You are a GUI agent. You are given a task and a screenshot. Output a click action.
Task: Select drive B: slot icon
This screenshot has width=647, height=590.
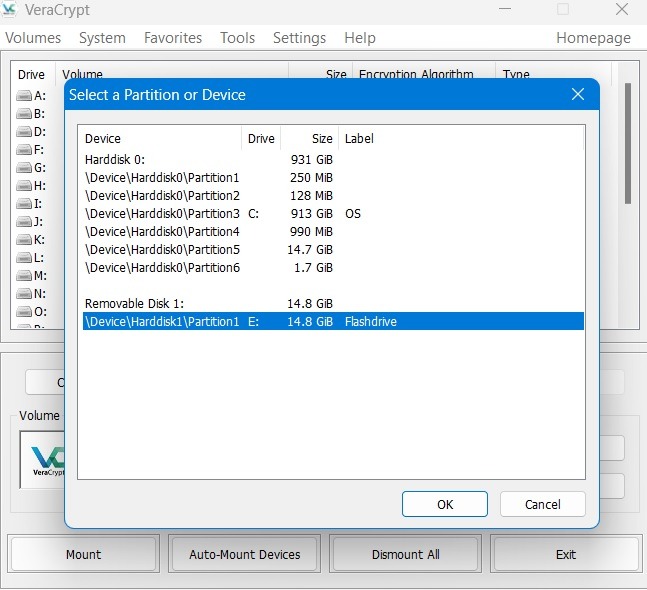(24, 114)
